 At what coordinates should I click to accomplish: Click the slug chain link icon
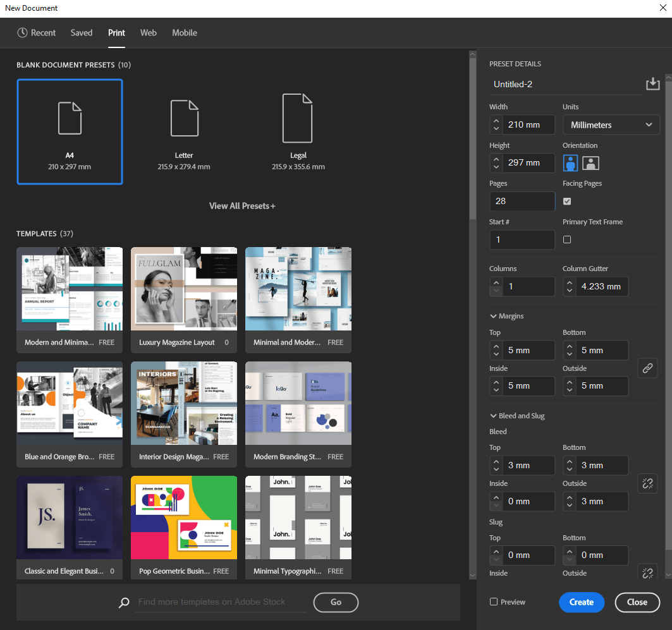647,572
